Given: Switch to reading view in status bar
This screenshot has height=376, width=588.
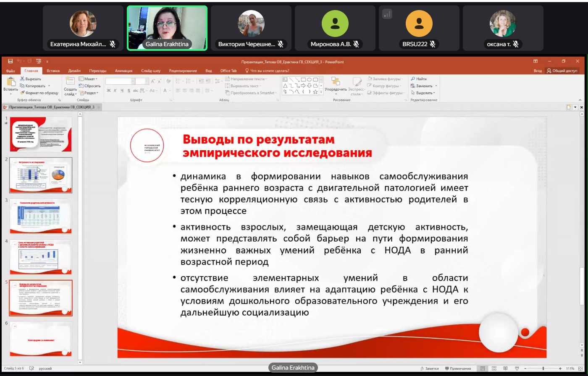Looking at the screenshot, I should point(505,368).
